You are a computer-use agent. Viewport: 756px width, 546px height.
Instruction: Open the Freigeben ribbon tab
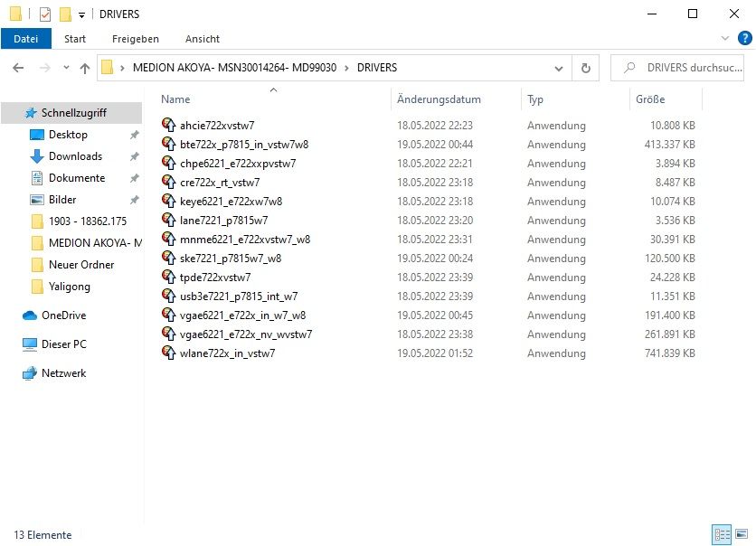pyautogui.click(x=136, y=39)
